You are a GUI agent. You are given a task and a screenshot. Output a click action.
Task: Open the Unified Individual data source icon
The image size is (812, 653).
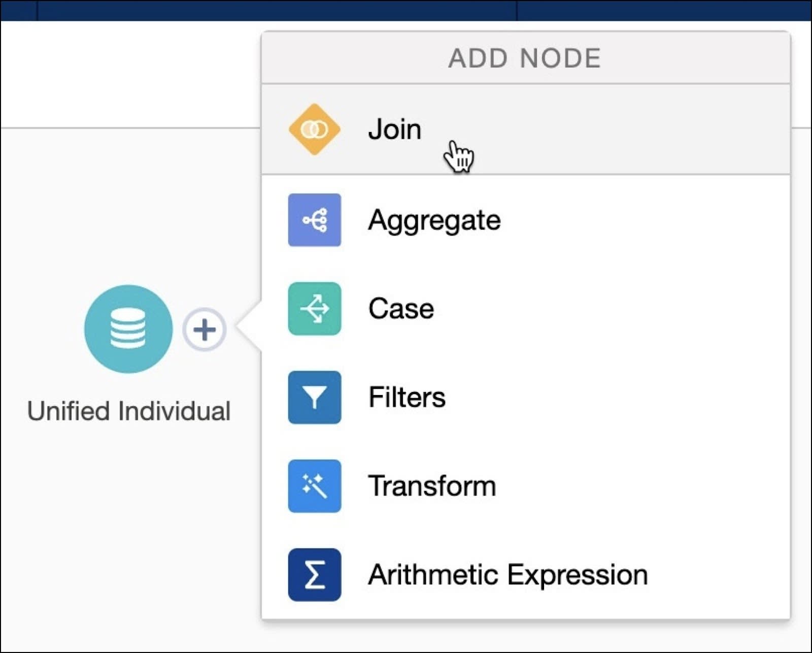tap(128, 329)
